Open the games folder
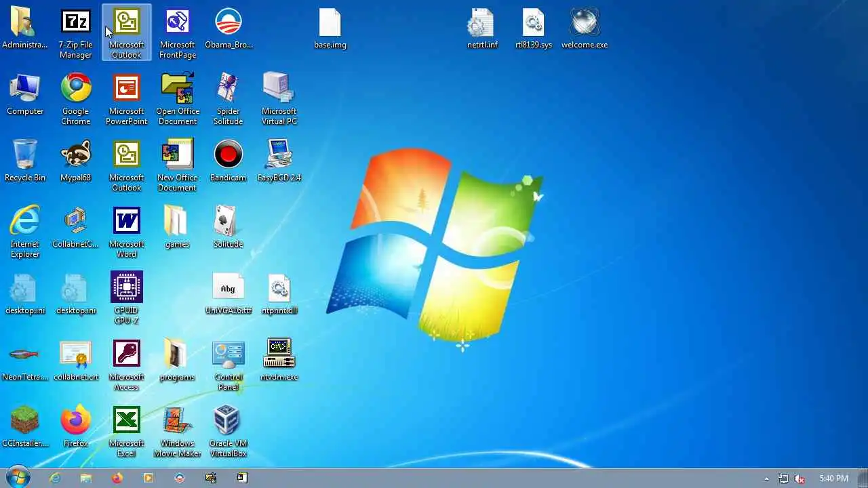 (177, 228)
